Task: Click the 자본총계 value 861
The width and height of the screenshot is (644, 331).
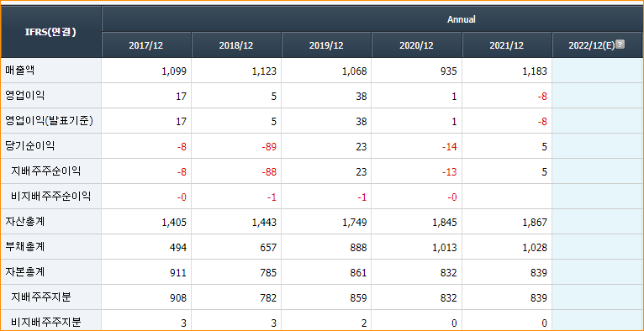Action: coord(358,273)
